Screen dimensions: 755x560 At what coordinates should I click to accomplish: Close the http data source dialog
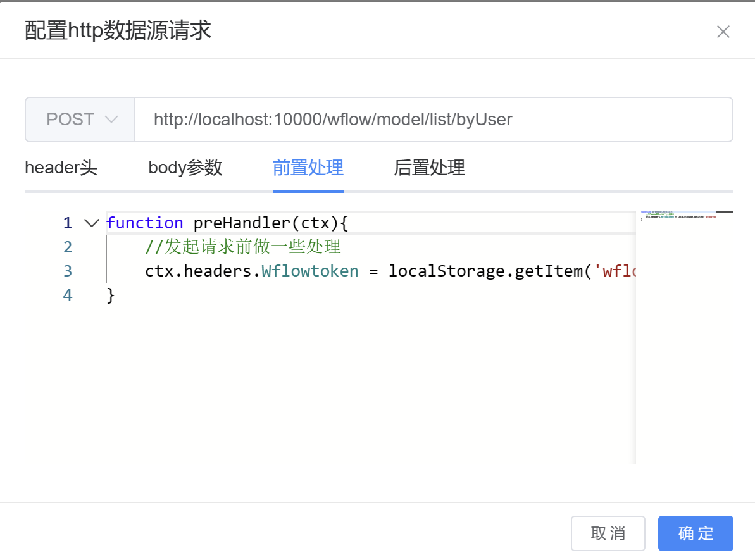pyautogui.click(x=723, y=32)
